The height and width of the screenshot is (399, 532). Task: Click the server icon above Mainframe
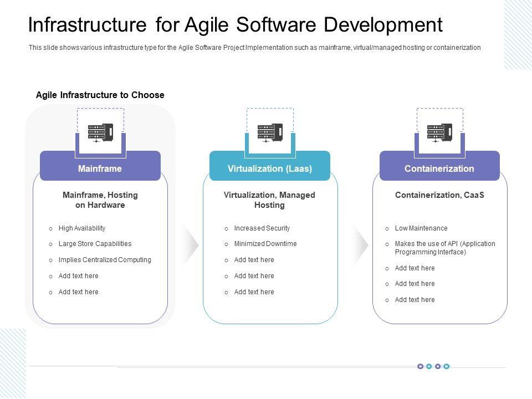click(100, 132)
